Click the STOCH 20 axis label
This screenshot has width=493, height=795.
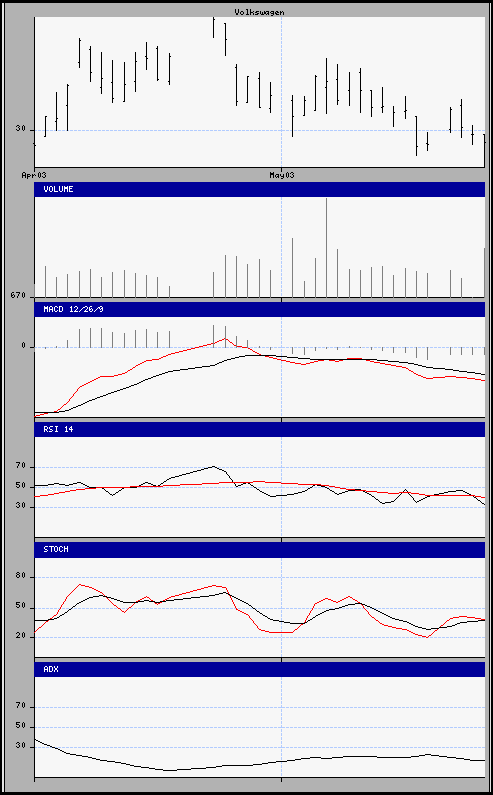click(x=21, y=636)
